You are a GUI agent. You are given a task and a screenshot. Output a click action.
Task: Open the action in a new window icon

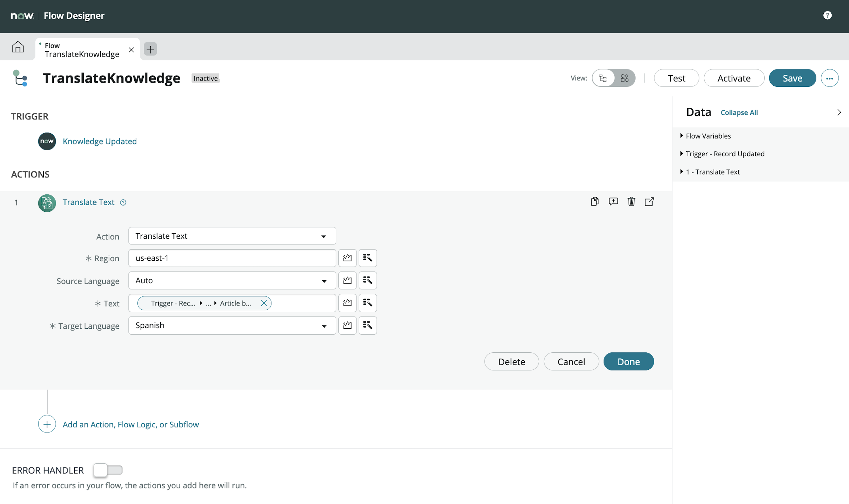(649, 202)
